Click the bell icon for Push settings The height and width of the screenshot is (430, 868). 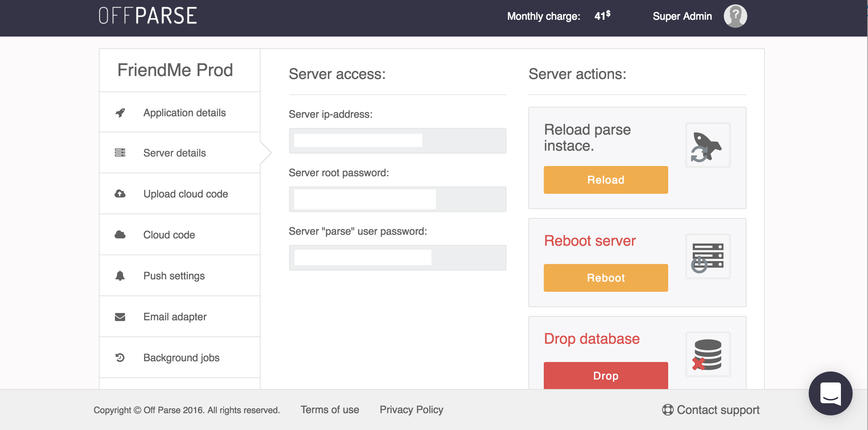point(120,276)
